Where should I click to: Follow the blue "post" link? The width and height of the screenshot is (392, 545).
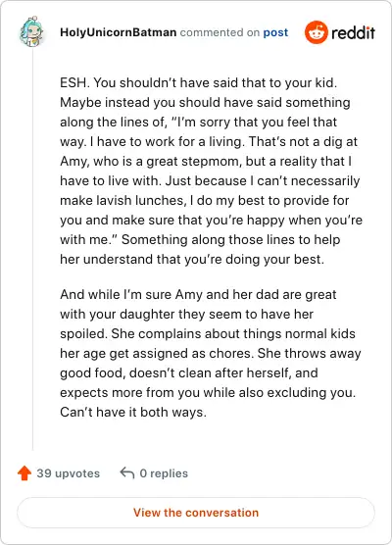(x=275, y=32)
